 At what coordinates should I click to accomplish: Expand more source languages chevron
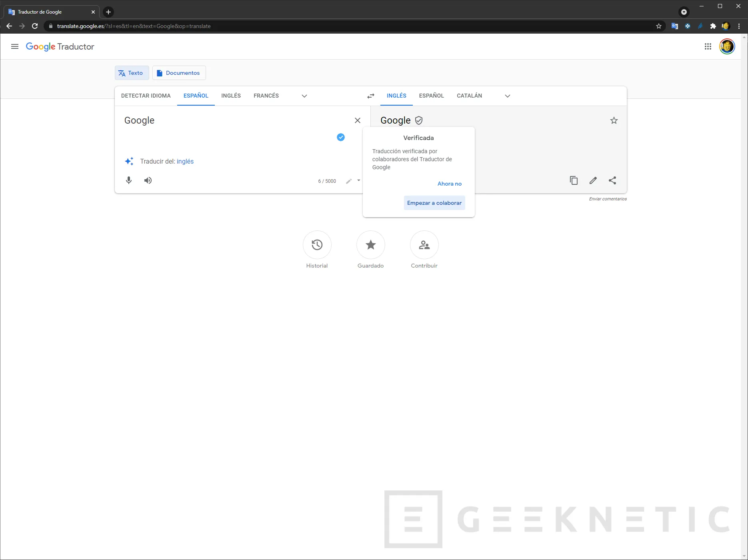pos(304,96)
